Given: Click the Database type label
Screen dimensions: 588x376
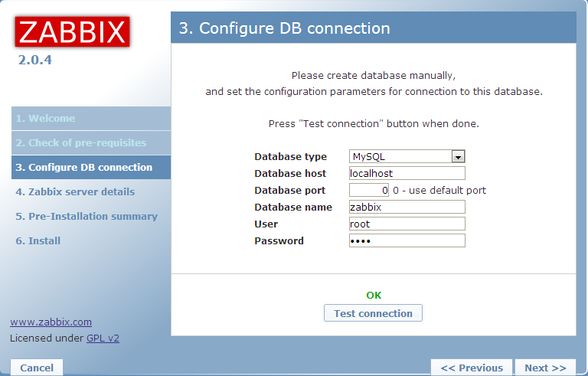Looking at the screenshot, I should pos(291,156).
